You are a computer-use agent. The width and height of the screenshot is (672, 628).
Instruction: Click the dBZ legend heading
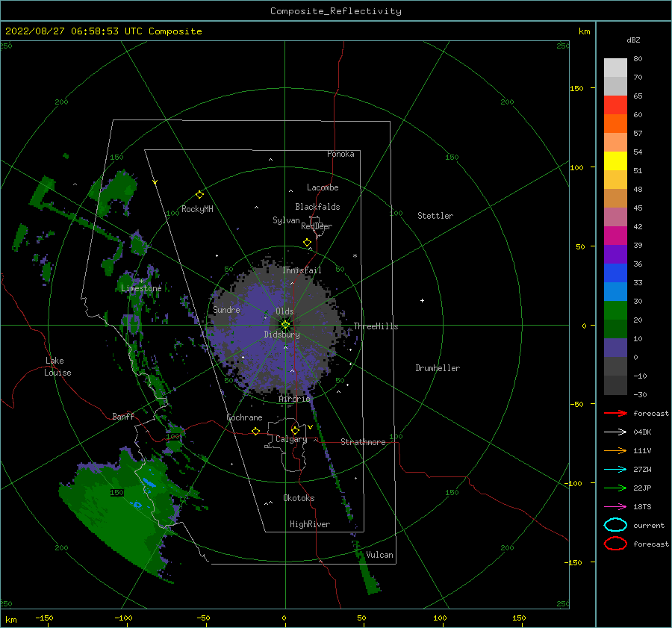(x=633, y=40)
